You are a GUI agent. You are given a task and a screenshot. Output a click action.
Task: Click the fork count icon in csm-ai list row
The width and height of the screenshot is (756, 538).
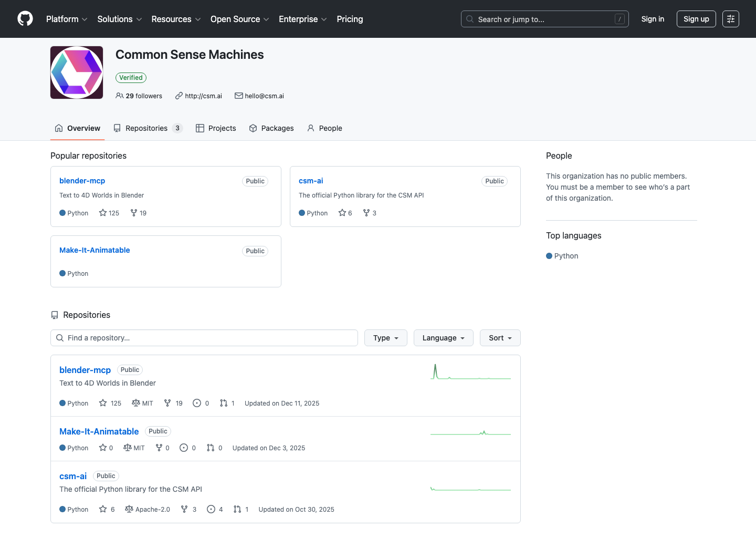[x=184, y=509]
